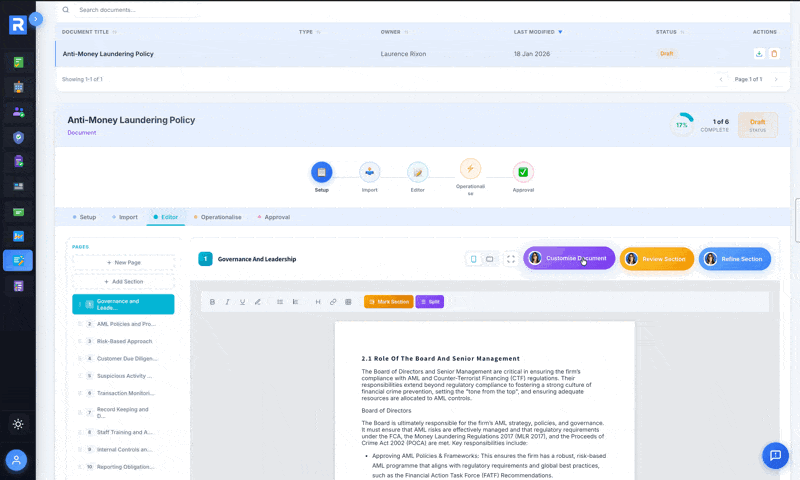This screenshot has height=480, width=800.
Task: Open the purple list sidebar icon
Action: 18,286
